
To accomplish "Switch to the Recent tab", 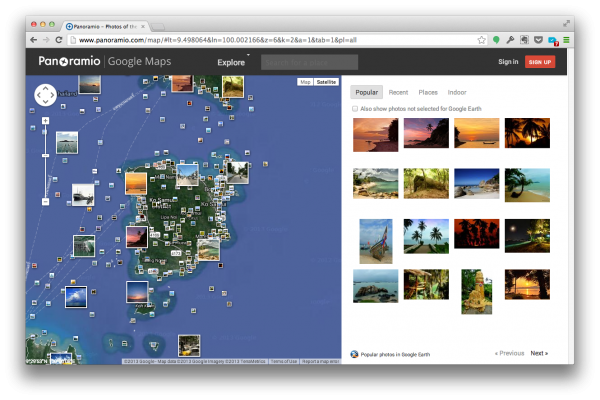I will (398, 92).
